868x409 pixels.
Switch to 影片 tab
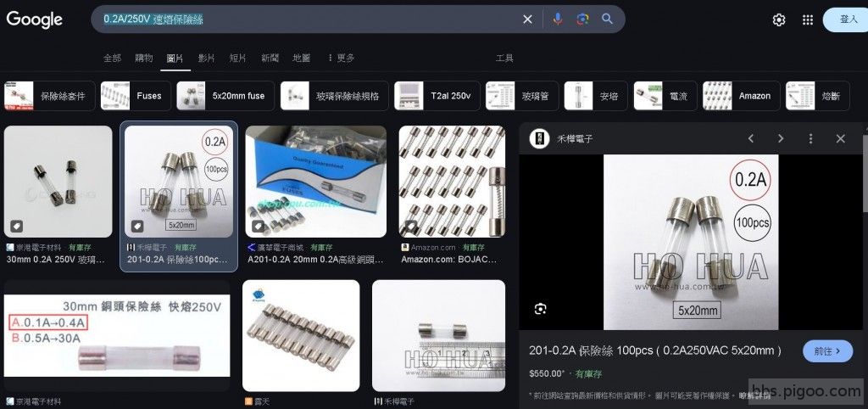pos(207,58)
